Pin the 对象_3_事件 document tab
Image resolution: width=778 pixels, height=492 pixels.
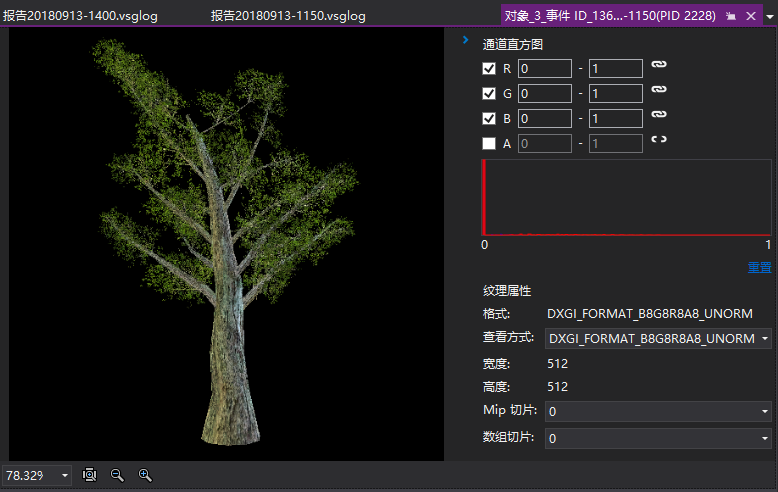[x=730, y=16]
